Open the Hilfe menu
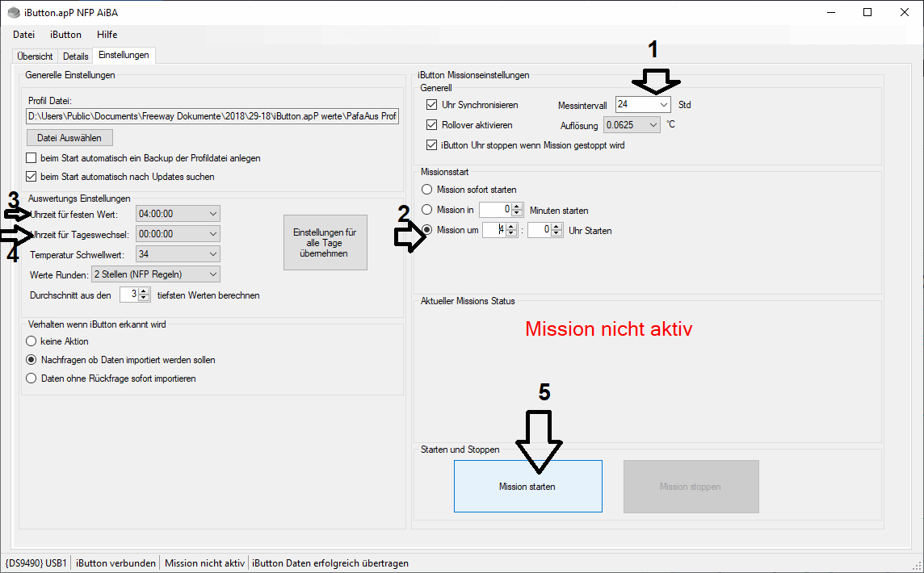Viewport: 924px width, 573px height. pyautogui.click(x=107, y=35)
